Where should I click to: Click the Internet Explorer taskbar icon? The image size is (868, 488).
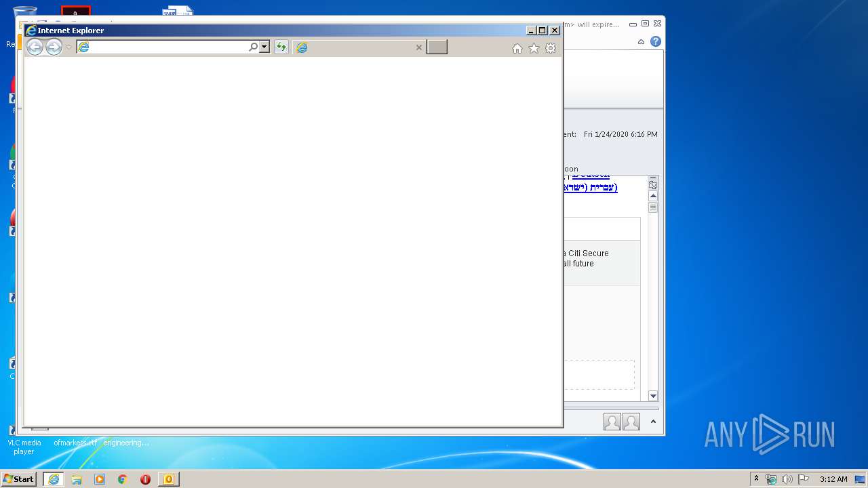(x=53, y=479)
